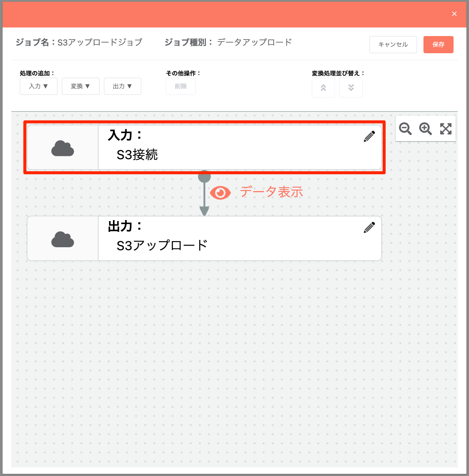Click the zoom in magnifier icon
Viewport: 469px width, 476px height.
[425, 129]
